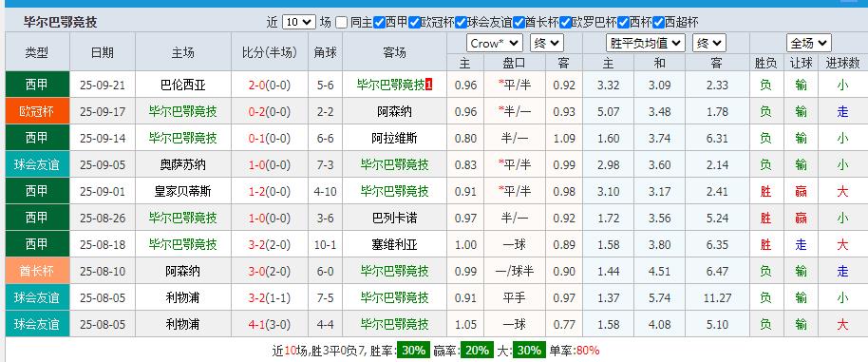Click the away odds value 11.27
Image resolution: width=868 pixels, height=362 pixels.
click(x=717, y=297)
